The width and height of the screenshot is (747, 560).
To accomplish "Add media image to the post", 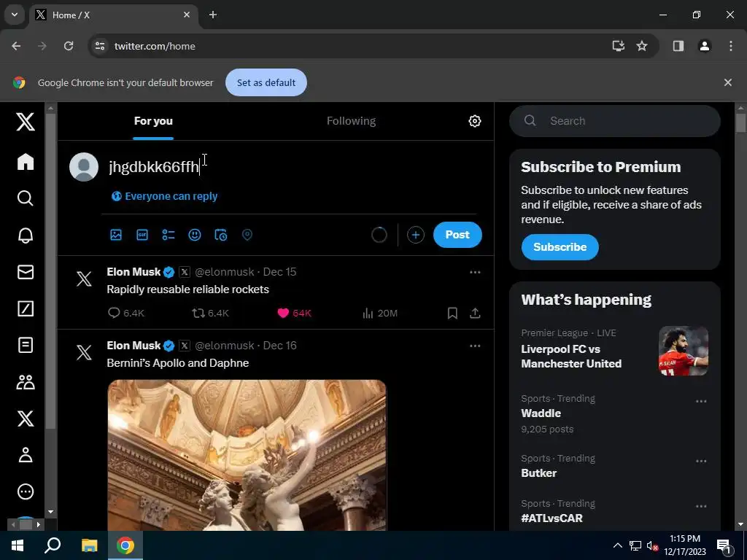I will 116,235.
